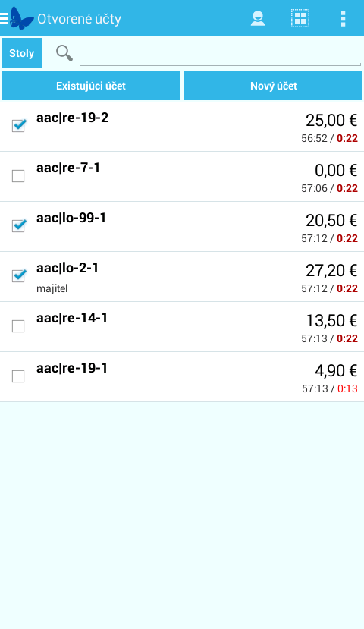The image size is (364, 629).
Task: Select the Existujúci účet tab
Action: pyautogui.click(x=91, y=86)
